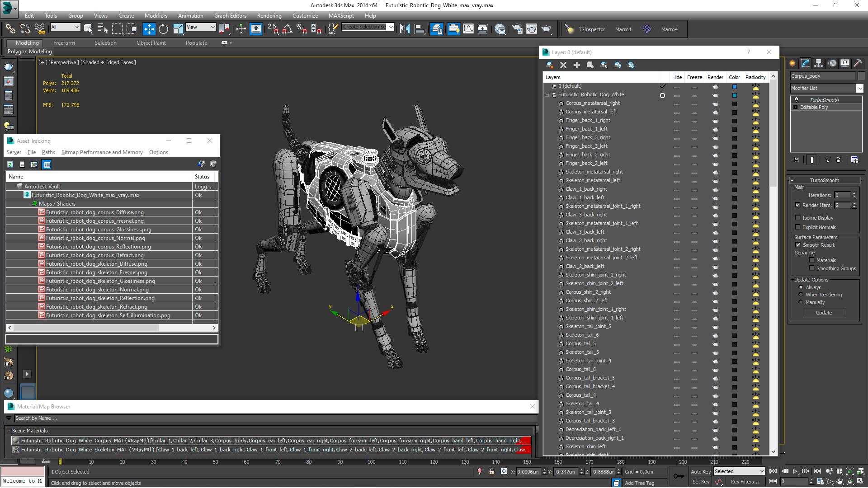Image resolution: width=868 pixels, height=488 pixels.
Task: Click the Select and Link tool
Action: point(10,29)
